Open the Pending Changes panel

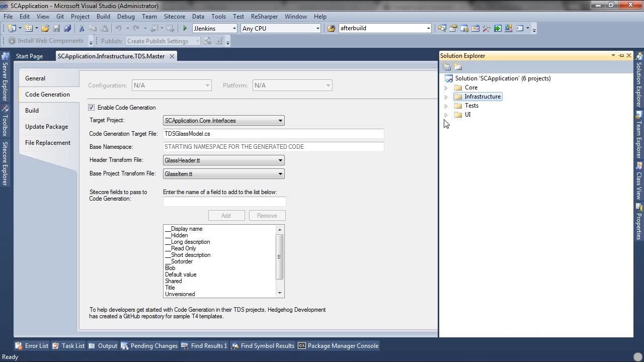click(149, 346)
